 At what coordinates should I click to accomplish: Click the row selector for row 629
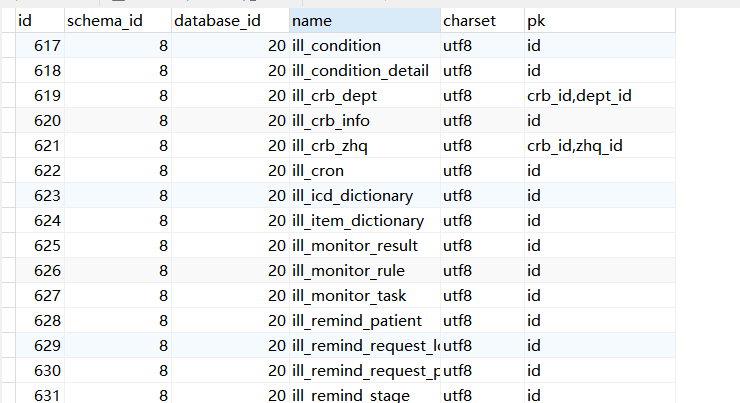(x=8, y=346)
